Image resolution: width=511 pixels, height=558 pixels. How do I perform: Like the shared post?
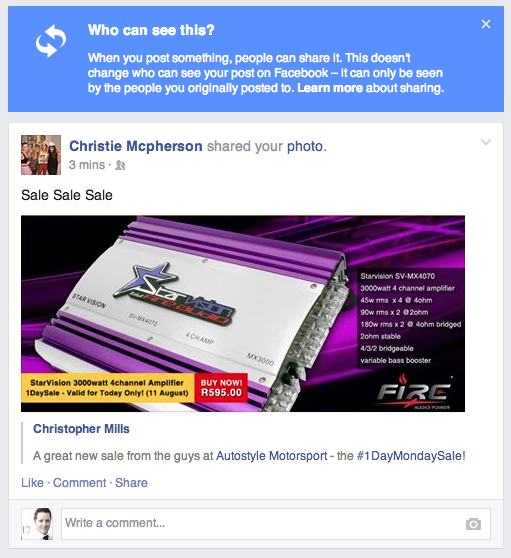[x=32, y=483]
